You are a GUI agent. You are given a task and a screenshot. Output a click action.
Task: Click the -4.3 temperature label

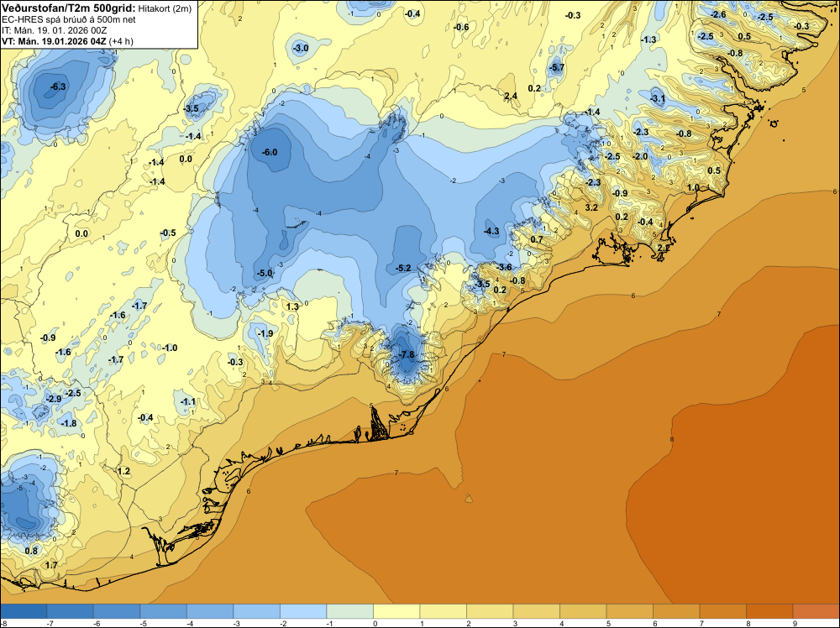pos(491,231)
